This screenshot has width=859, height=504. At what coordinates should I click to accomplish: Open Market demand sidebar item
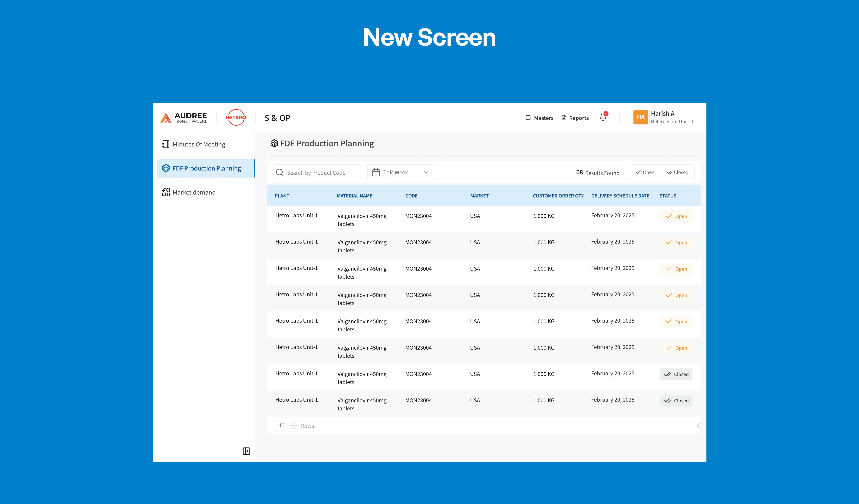tap(194, 193)
